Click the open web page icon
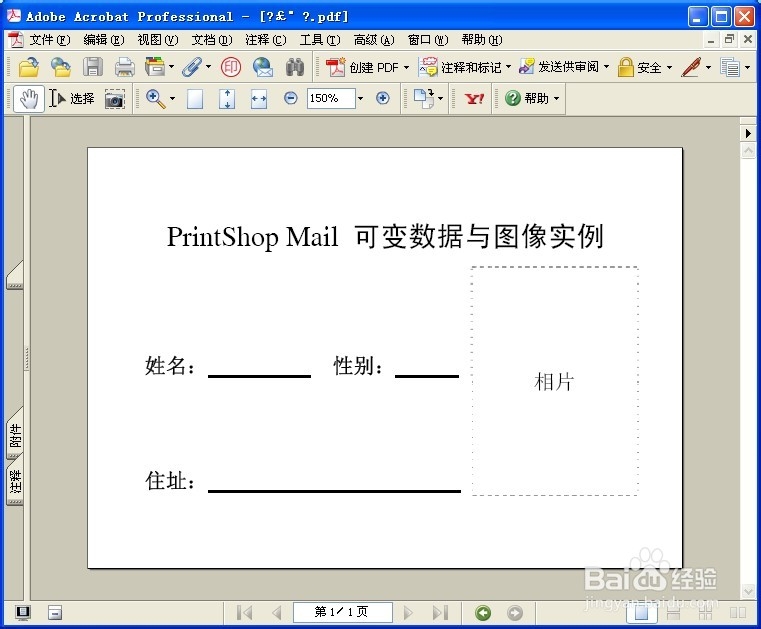 (x=61, y=67)
